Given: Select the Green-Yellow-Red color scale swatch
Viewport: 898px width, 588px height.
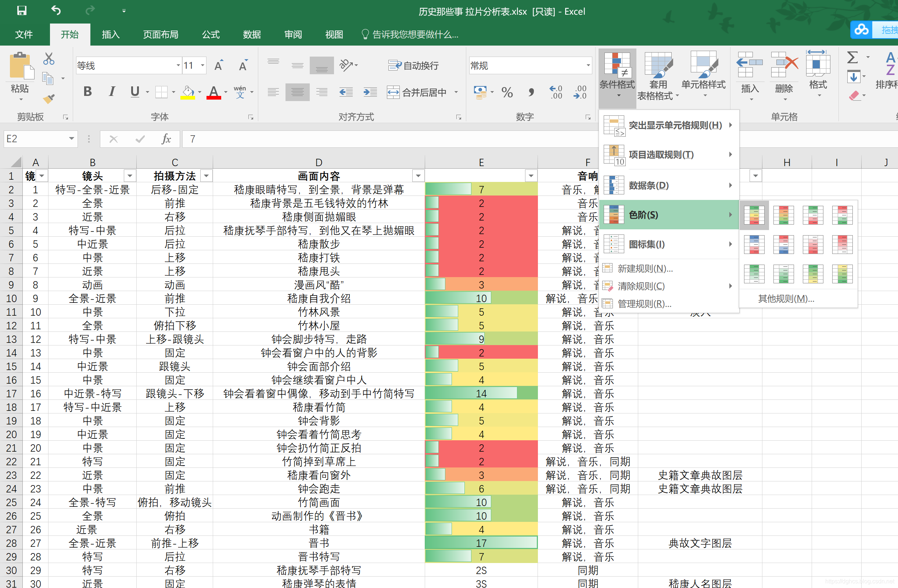Looking at the screenshot, I should 754,215.
